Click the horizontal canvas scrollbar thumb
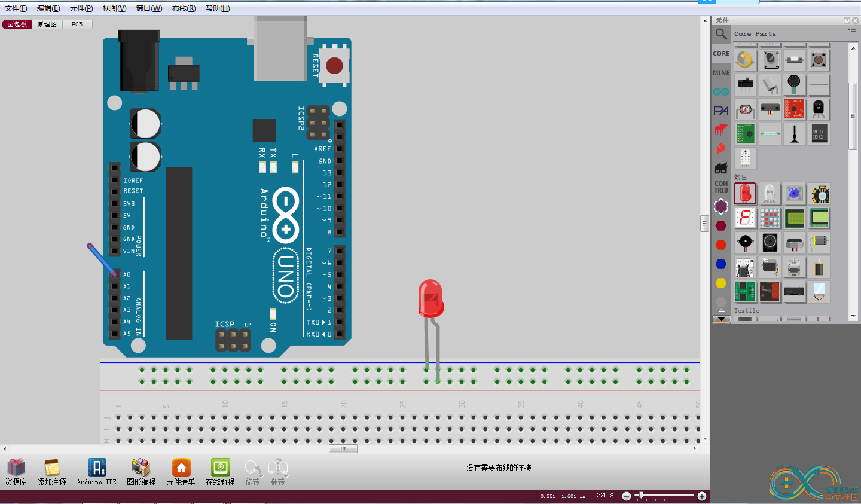 coord(343,448)
